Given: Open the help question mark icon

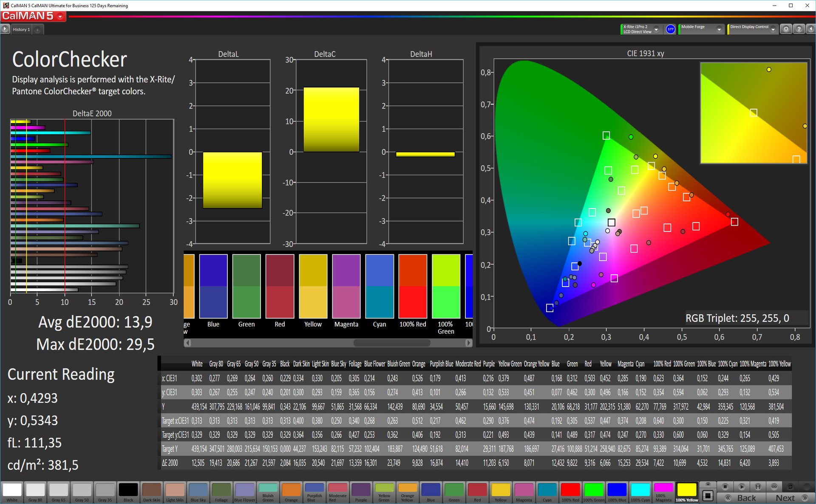Looking at the screenshot, I should coord(799,29).
